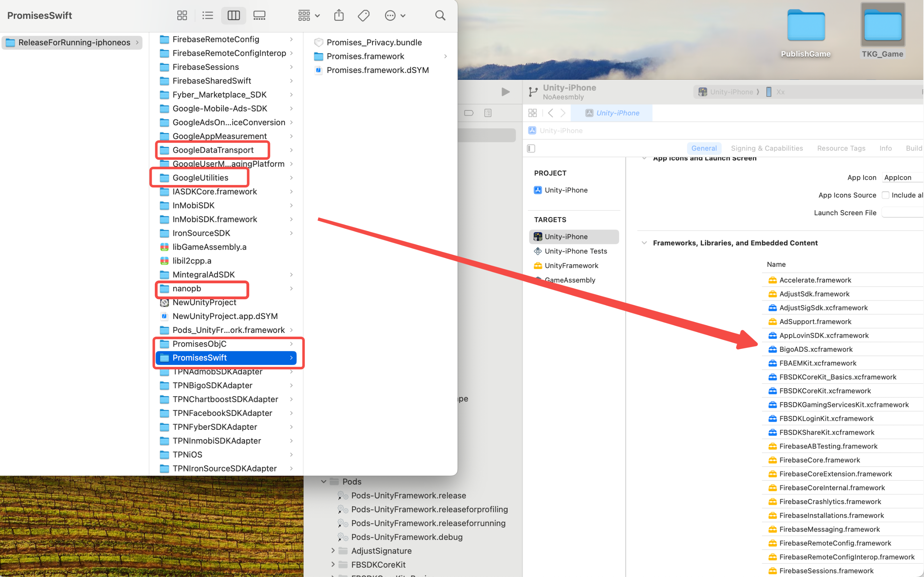This screenshot has width=924, height=577.
Task: Select the UnityFramework target
Action: [x=571, y=266]
